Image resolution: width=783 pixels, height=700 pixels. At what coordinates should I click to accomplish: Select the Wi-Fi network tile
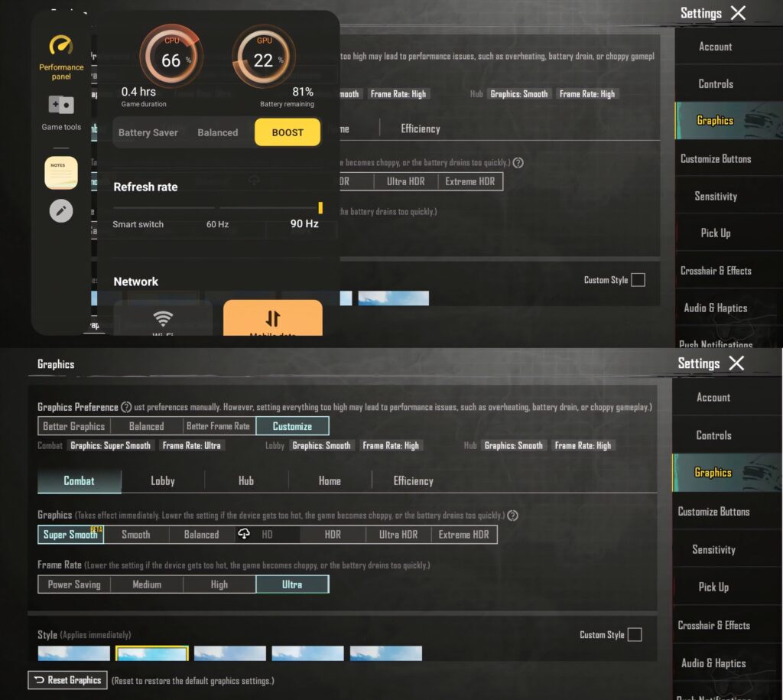(x=163, y=318)
